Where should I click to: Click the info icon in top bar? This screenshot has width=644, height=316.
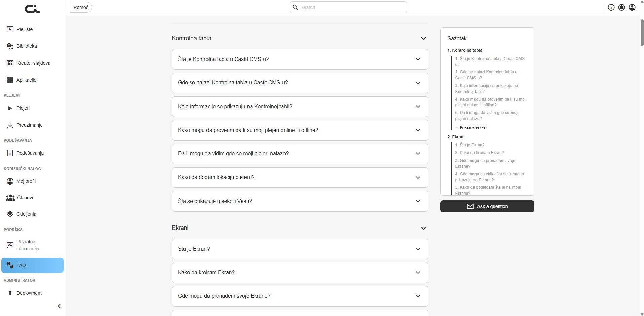click(x=611, y=7)
